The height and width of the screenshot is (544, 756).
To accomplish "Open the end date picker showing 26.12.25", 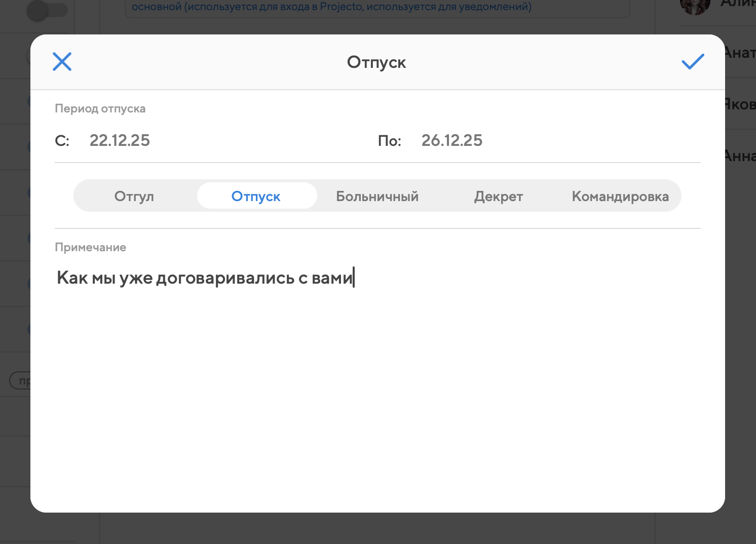I will tap(451, 140).
